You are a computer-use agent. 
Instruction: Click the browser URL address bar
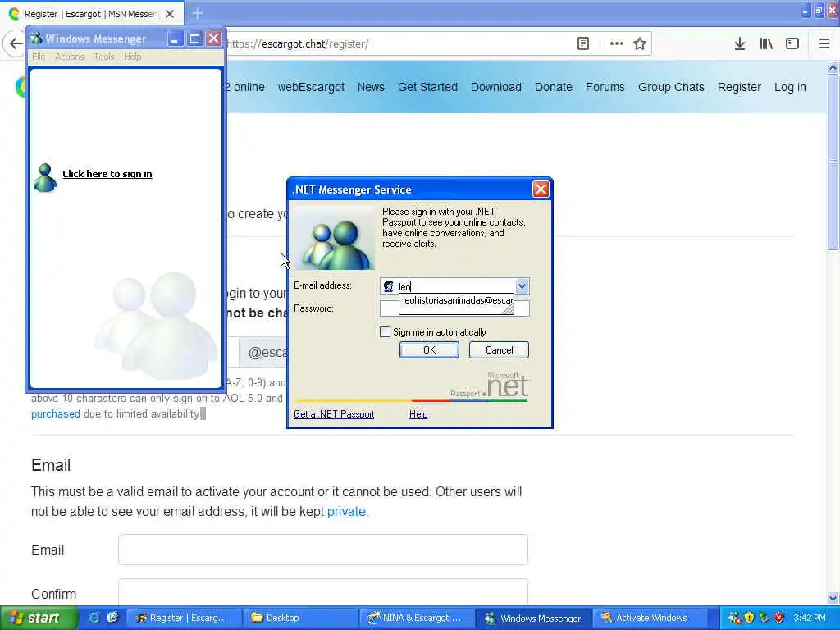coord(396,44)
